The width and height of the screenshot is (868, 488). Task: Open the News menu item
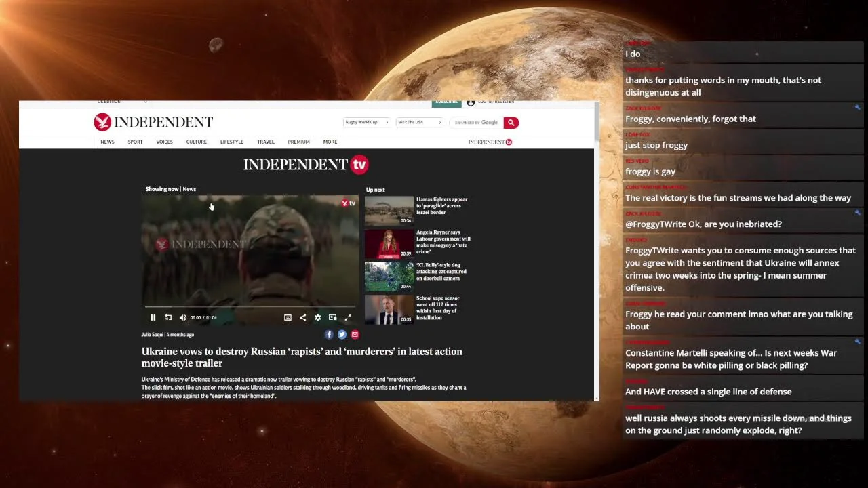107,142
